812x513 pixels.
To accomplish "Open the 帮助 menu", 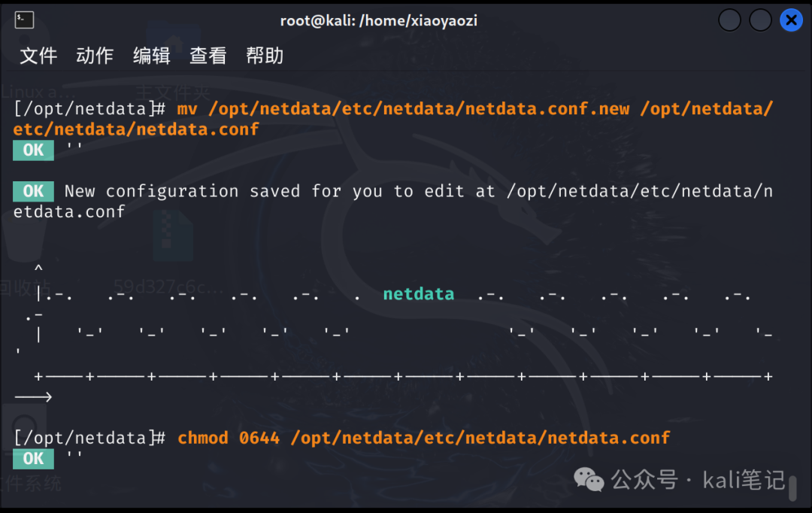I will 264,55.
